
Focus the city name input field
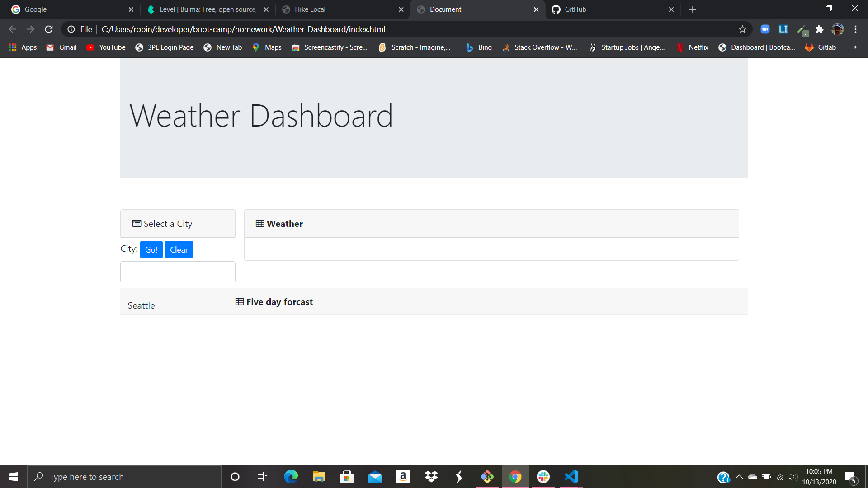click(x=178, y=272)
